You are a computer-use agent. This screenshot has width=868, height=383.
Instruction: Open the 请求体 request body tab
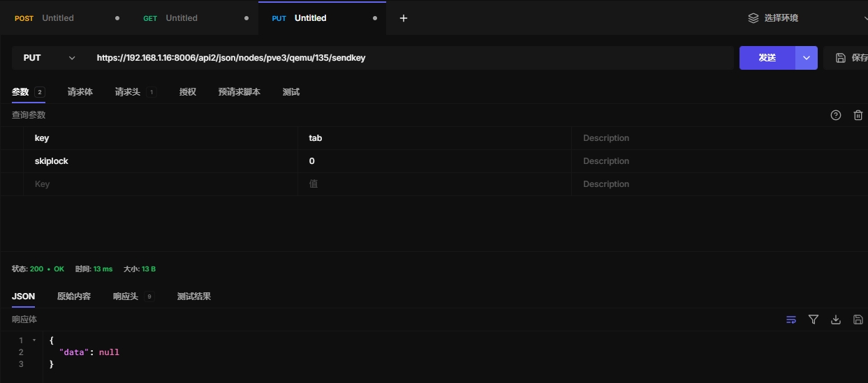[x=80, y=92]
